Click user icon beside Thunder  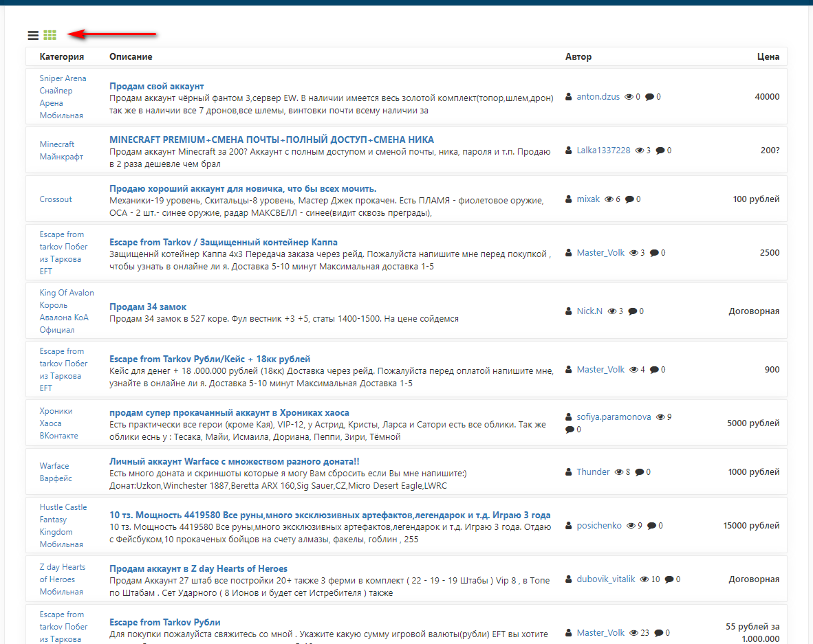(x=569, y=472)
